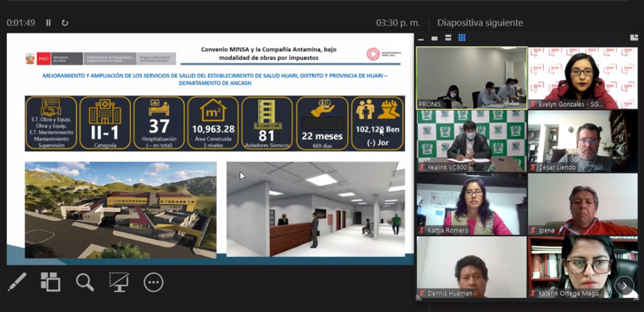Screen dimensions: 644x312
Task: Click the muted mic icon beside César Liendo
Action: pyautogui.click(x=533, y=167)
